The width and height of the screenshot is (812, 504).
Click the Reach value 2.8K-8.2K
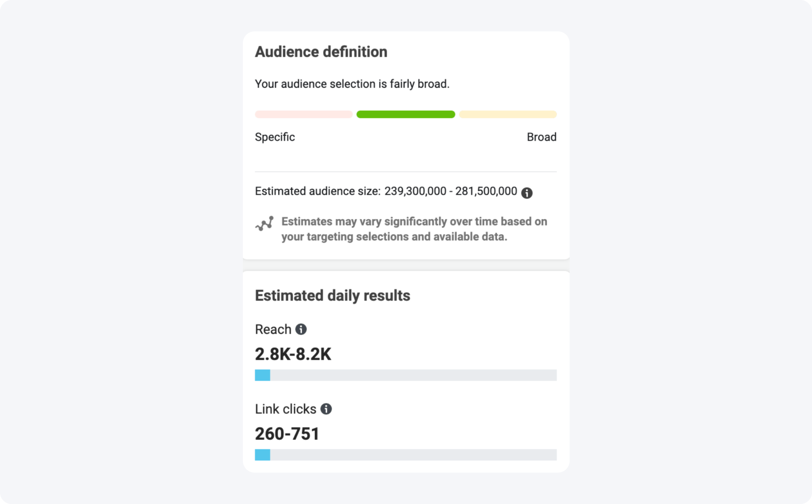(293, 354)
